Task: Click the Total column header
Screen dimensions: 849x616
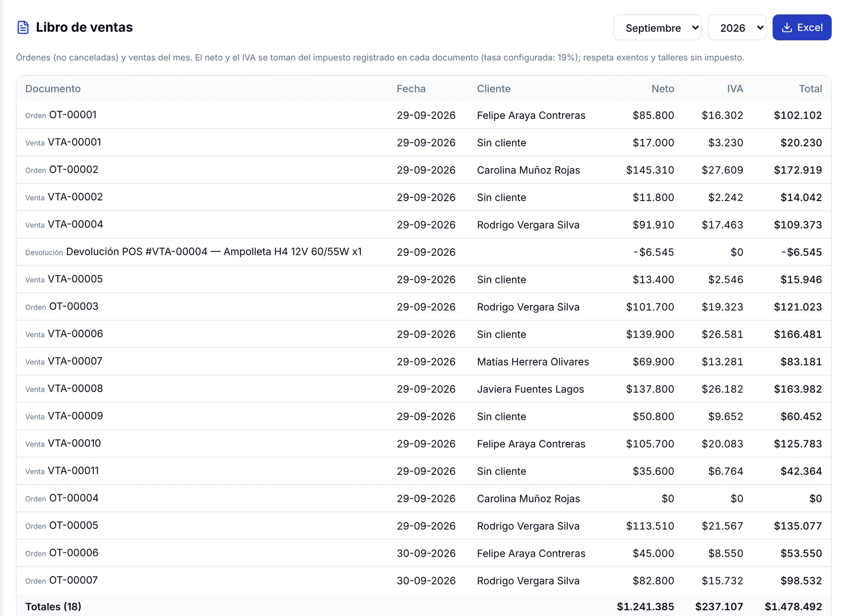Action: click(810, 89)
